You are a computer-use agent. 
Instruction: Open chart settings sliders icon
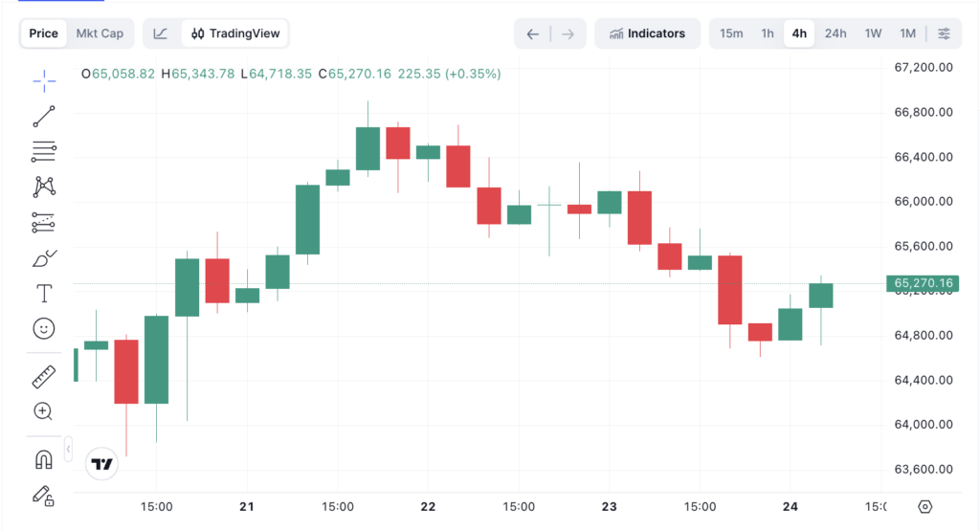(x=945, y=33)
